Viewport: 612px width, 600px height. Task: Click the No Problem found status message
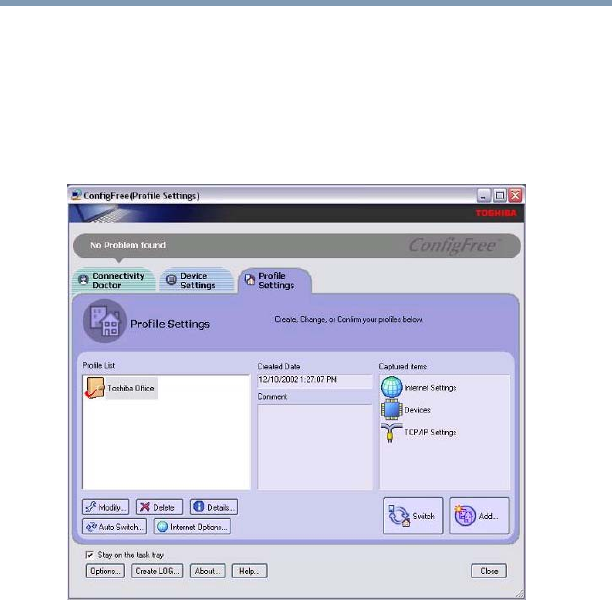(128, 245)
